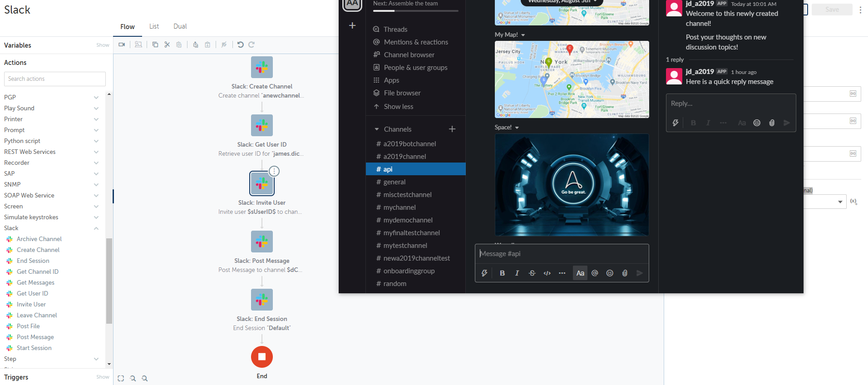Open the #general channel
Image resolution: width=868 pixels, height=385 pixels.
point(394,182)
